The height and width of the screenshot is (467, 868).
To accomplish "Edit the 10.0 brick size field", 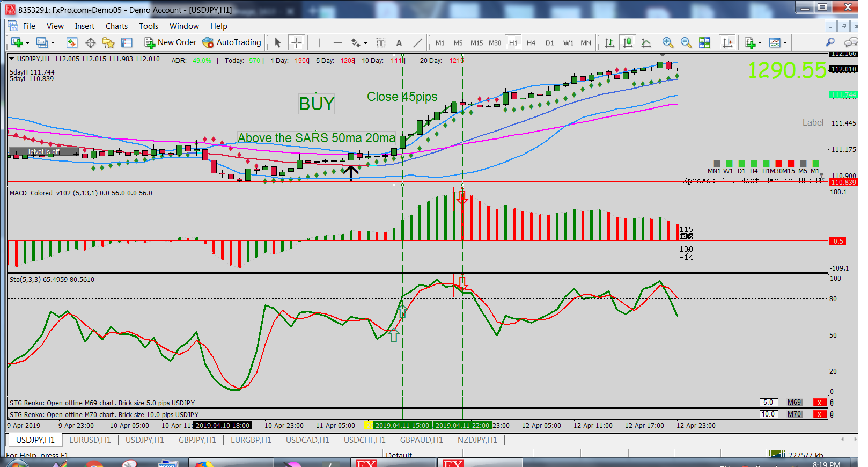I will point(768,414).
